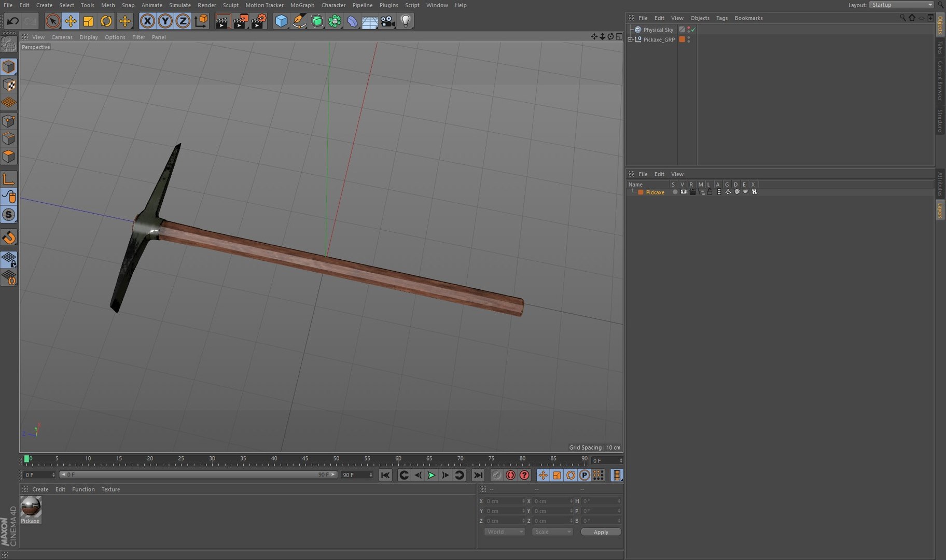946x560 pixels.
Task: Undo the last action with the Undo arrow
Action: pyautogui.click(x=13, y=21)
